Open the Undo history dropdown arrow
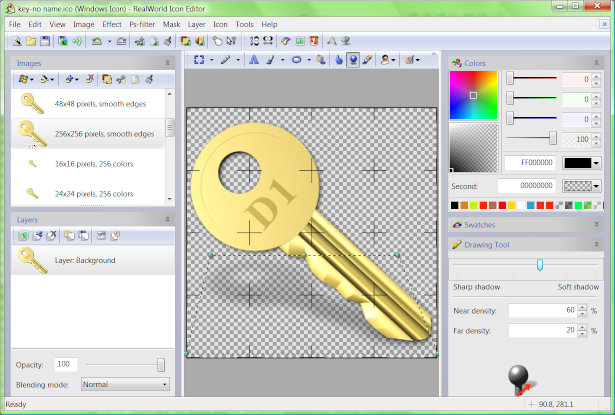This screenshot has width=615, height=415. coord(109,41)
